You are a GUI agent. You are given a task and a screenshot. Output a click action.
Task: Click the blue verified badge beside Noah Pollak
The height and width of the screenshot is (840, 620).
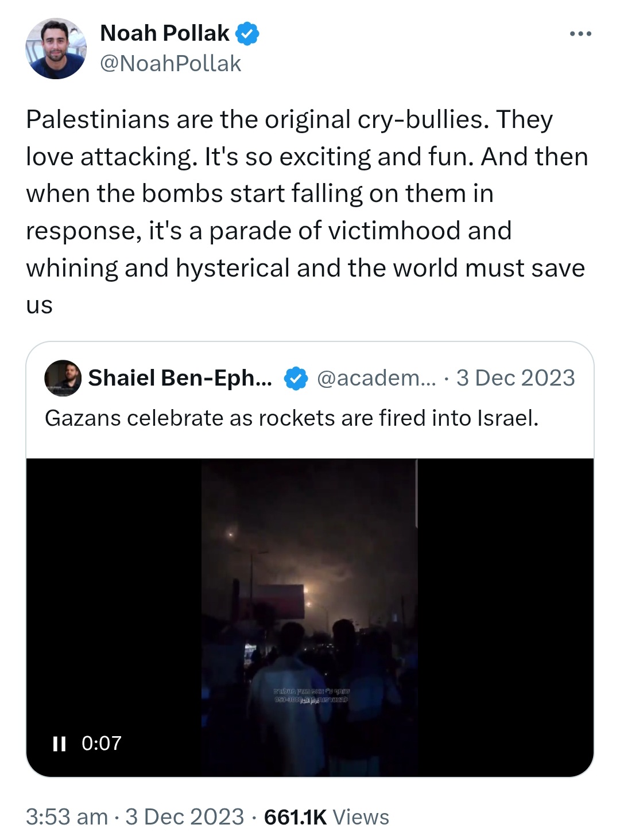(247, 33)
